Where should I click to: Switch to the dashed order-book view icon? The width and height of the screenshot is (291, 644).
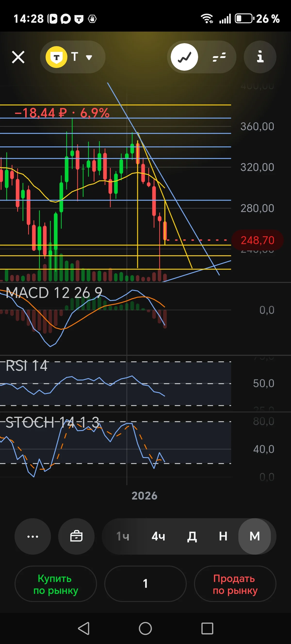[x=219, y=57]
